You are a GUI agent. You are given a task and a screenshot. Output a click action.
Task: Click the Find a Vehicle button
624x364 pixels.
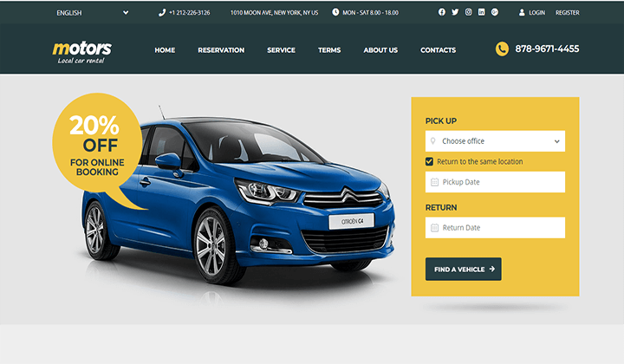pos(463,269)
